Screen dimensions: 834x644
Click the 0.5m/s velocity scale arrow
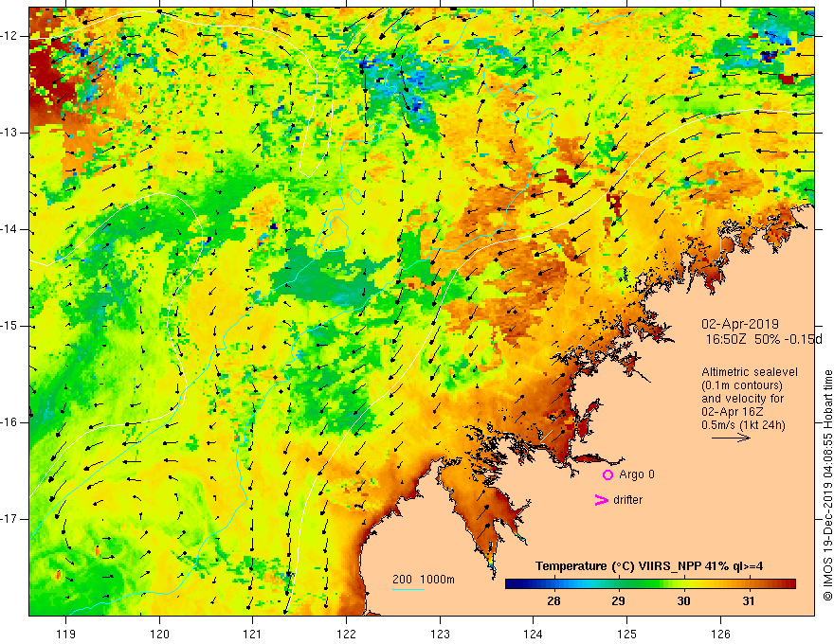click(731, 438)
